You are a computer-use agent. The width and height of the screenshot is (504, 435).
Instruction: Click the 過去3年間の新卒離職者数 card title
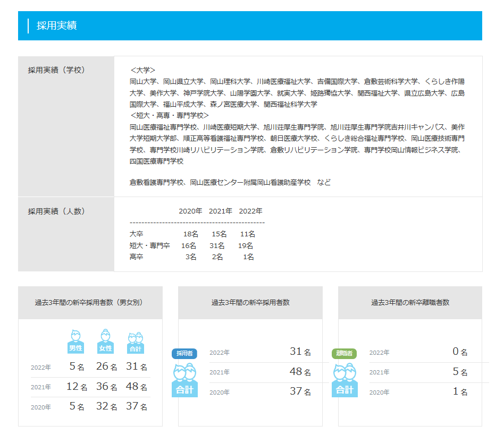click(x=410, y=302)
